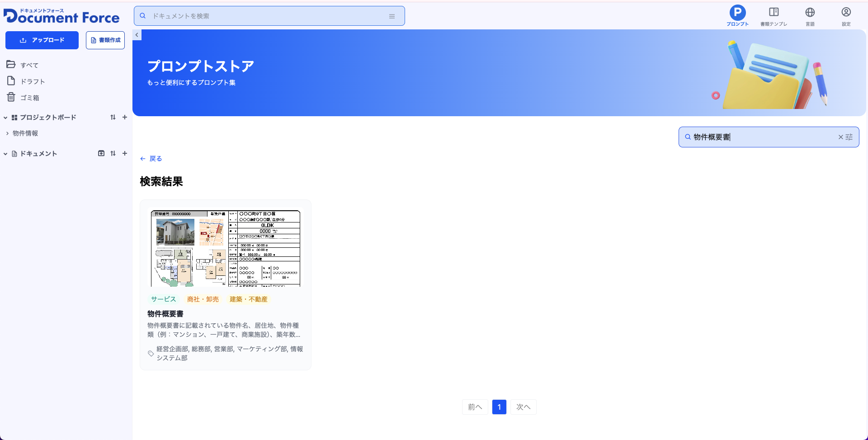
Task: Click the 戻る back link
Action: (x=151, y=159)
